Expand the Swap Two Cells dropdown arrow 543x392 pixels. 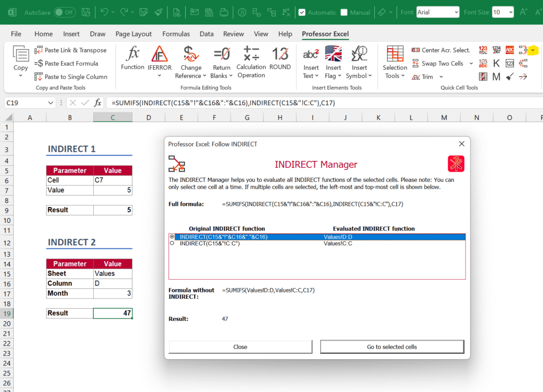point(471,64)
